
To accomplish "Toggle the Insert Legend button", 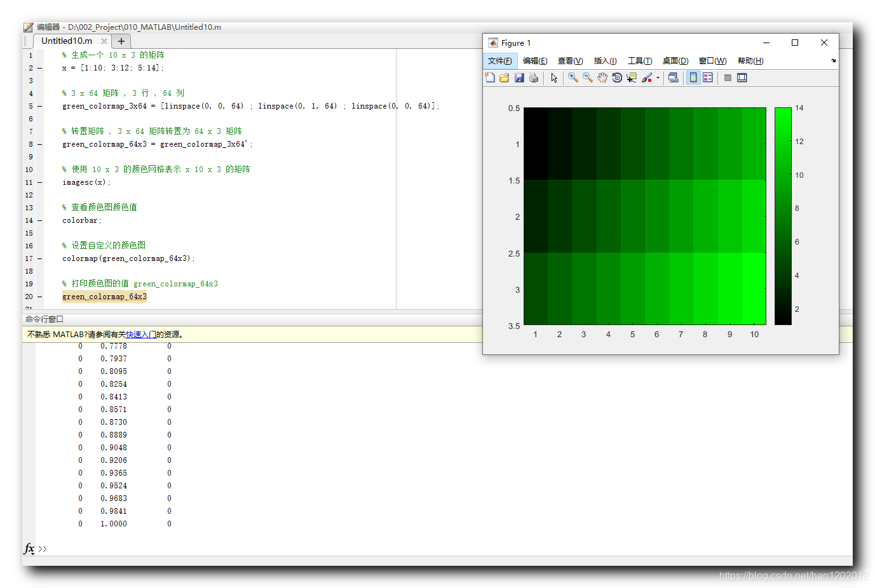I will pos(708,77).
